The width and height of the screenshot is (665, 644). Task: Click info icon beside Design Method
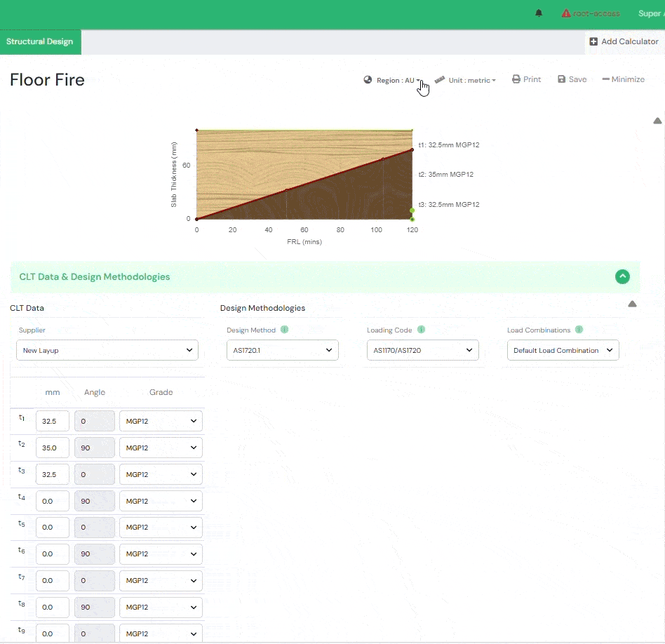point(284,330)
